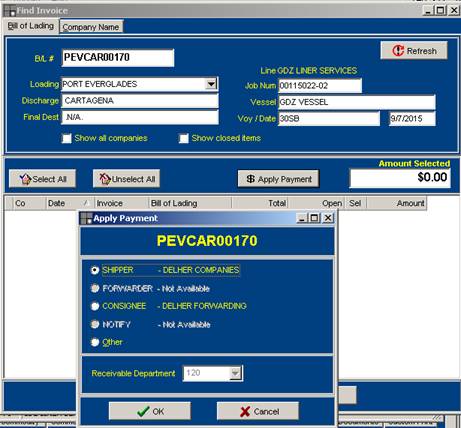Enable Show closed items checkbox
The height and width of the screenshot is (428, 461).
(184, 138)
